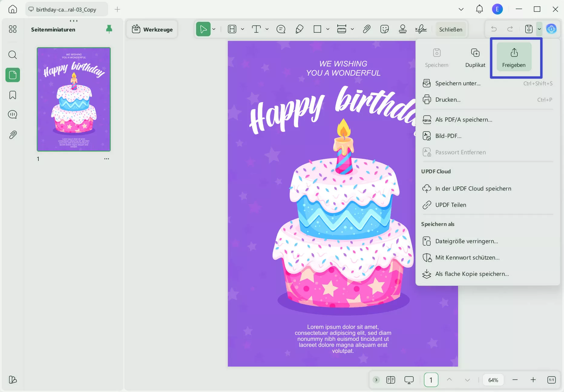Choose 'Speichern unter...' from menu
This screenshot has height=392, width=564.
coord(457,83)
